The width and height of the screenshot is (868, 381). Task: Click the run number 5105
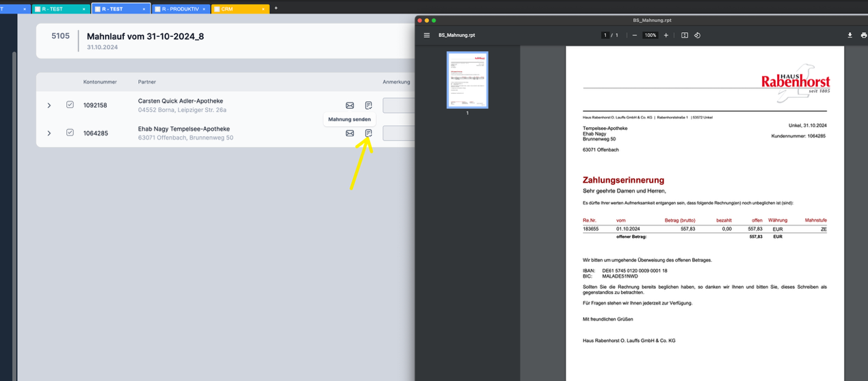60,36
